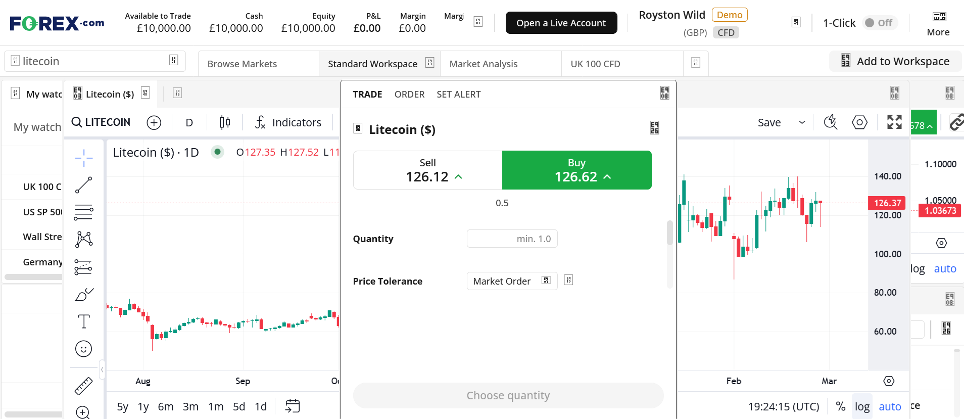Open the go to date calendar icon

[x=293, y=406]
